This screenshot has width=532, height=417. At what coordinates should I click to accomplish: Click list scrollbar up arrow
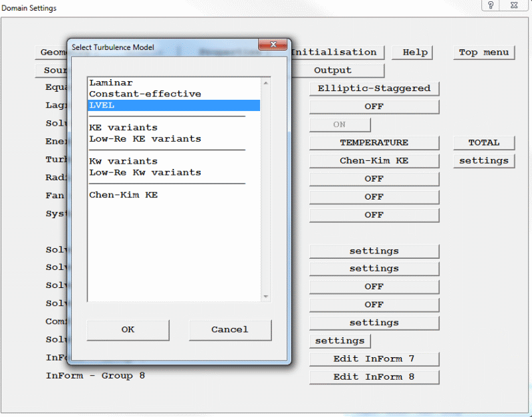(x=266, y=83)
